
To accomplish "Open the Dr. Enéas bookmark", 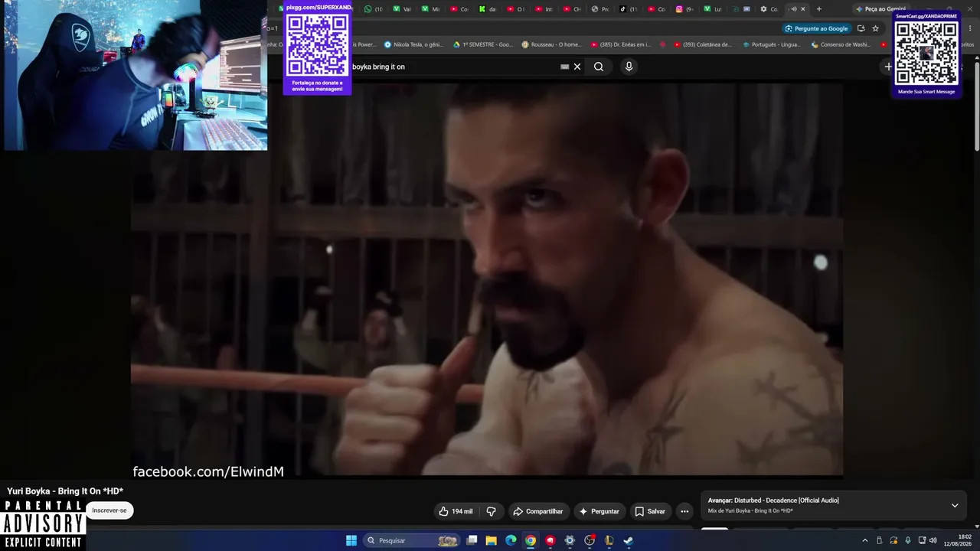I will coord(620,44).
